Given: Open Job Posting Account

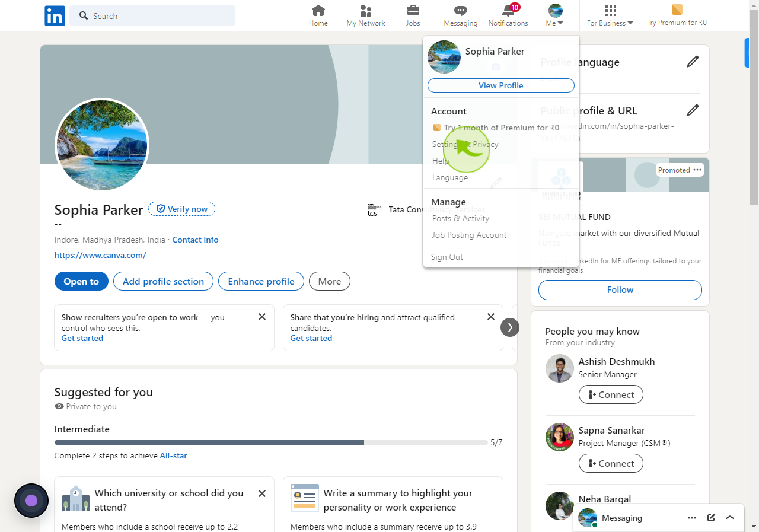Looking at the screenshot, I should (469, 235).
